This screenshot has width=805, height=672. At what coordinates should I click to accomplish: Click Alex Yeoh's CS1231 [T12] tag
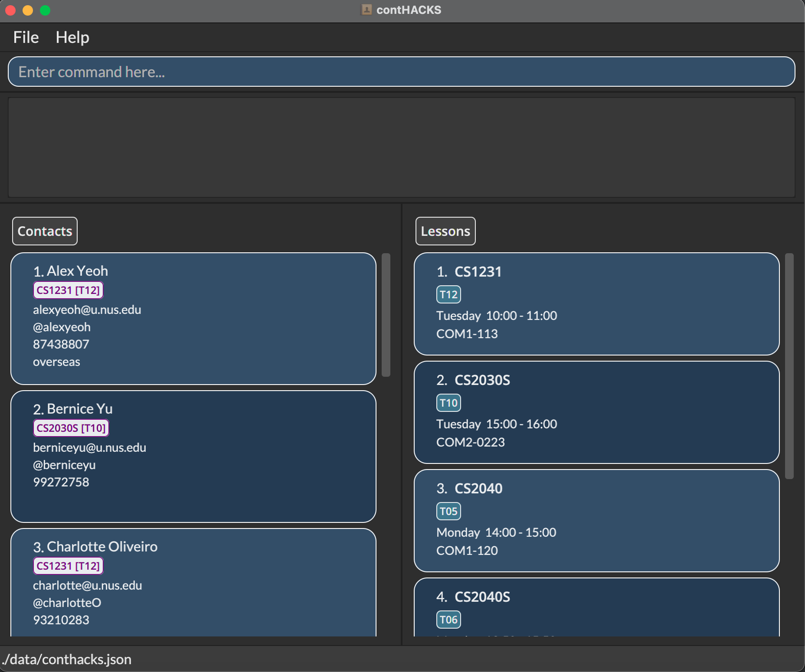[x=68, y=290]
